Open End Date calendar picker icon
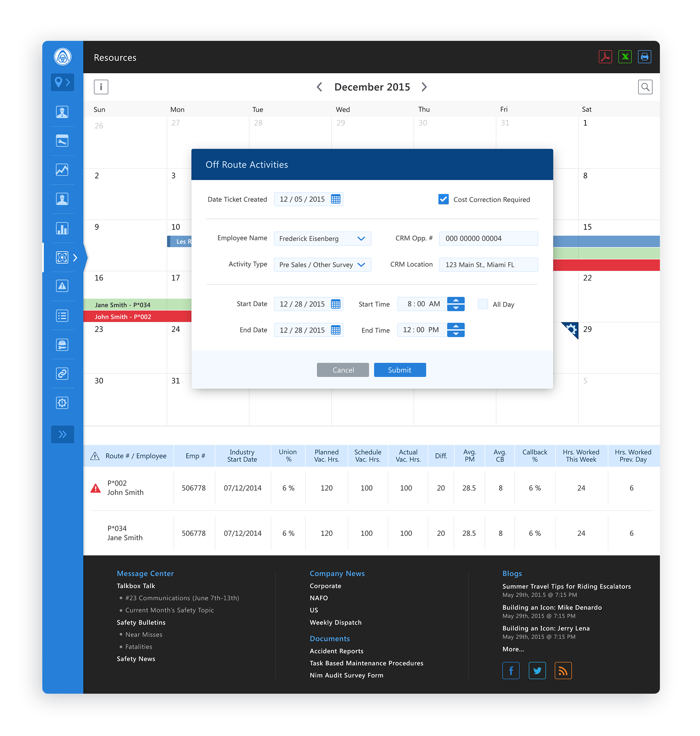 [335, 330]
